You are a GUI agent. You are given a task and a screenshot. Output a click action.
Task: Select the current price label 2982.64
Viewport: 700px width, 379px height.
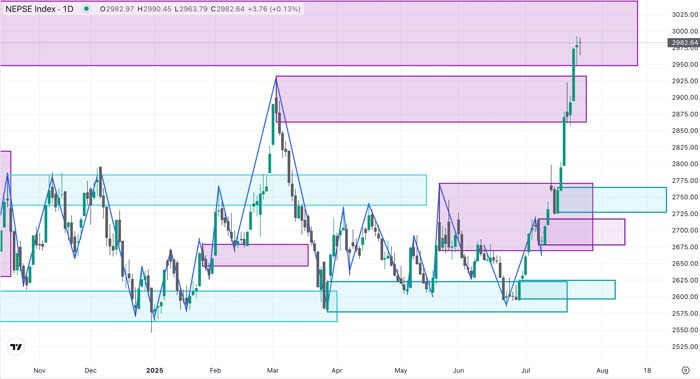coord(683,43)
